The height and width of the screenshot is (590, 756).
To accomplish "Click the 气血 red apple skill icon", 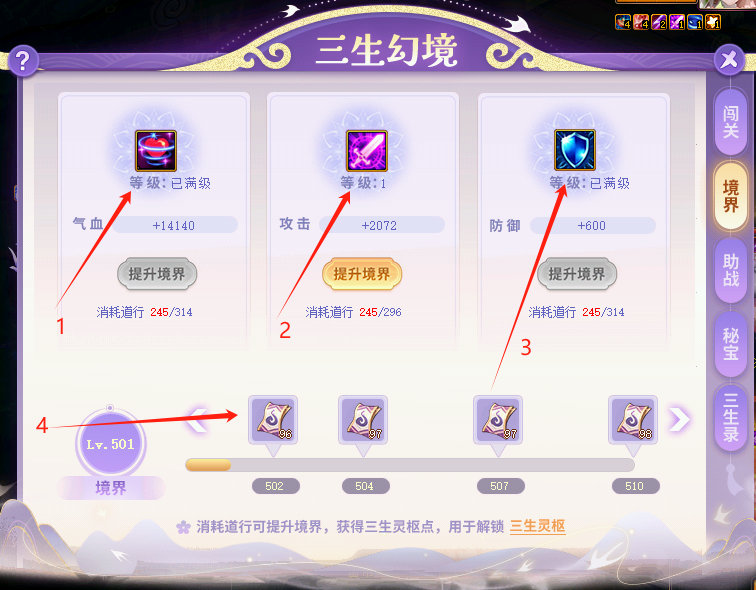I will click(156, 150).
